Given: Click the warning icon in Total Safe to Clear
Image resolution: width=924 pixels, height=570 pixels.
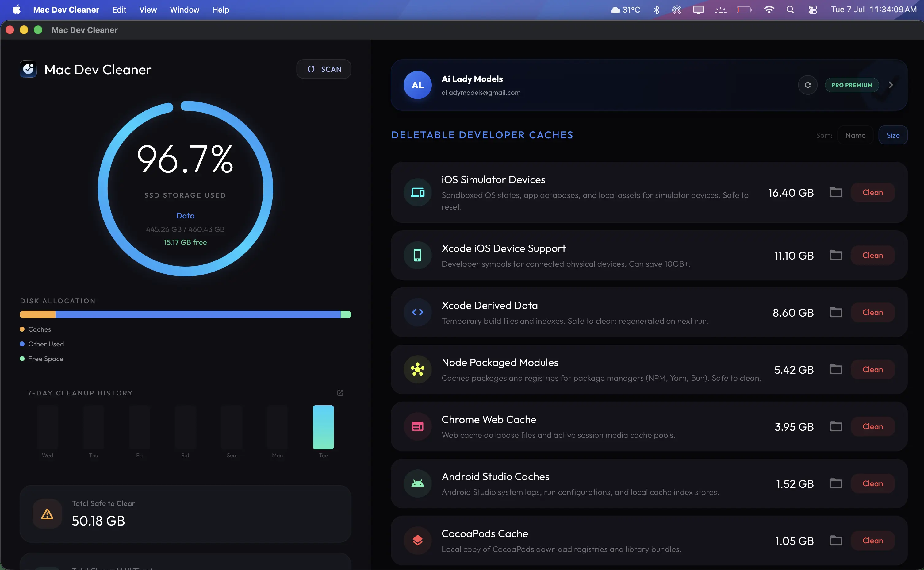Looking at the screenshot, I should [47, 514].
